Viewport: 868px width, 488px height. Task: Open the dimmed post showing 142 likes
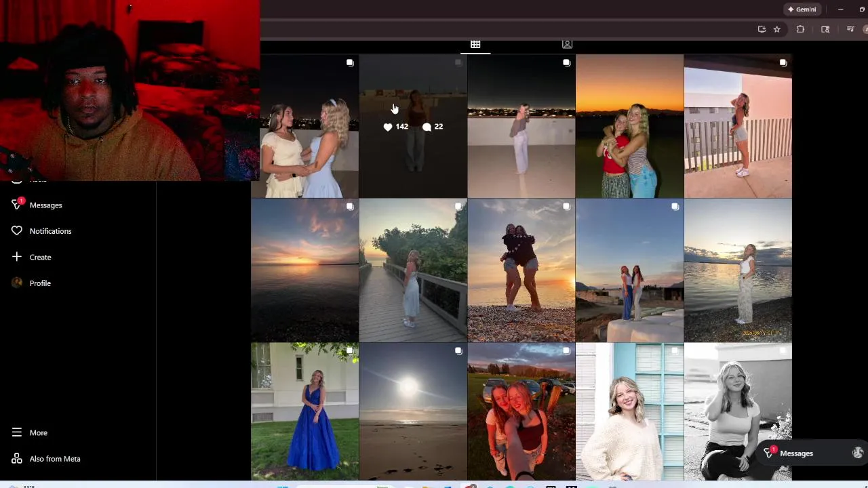413,126
